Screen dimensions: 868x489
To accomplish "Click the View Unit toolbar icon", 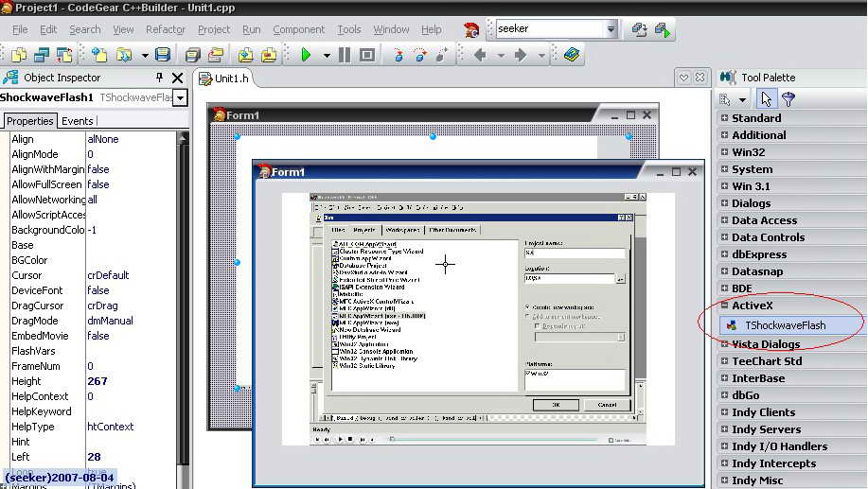I will [19, 55].
